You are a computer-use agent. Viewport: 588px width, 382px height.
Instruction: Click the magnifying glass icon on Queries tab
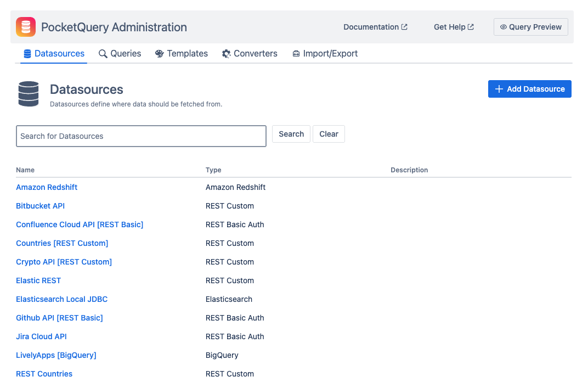103,53
